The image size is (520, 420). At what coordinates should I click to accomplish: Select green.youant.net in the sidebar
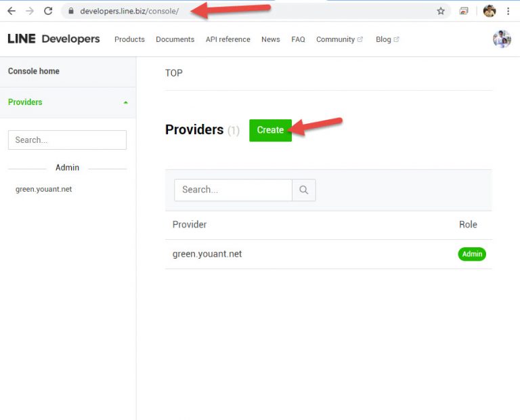pos(43,189)
